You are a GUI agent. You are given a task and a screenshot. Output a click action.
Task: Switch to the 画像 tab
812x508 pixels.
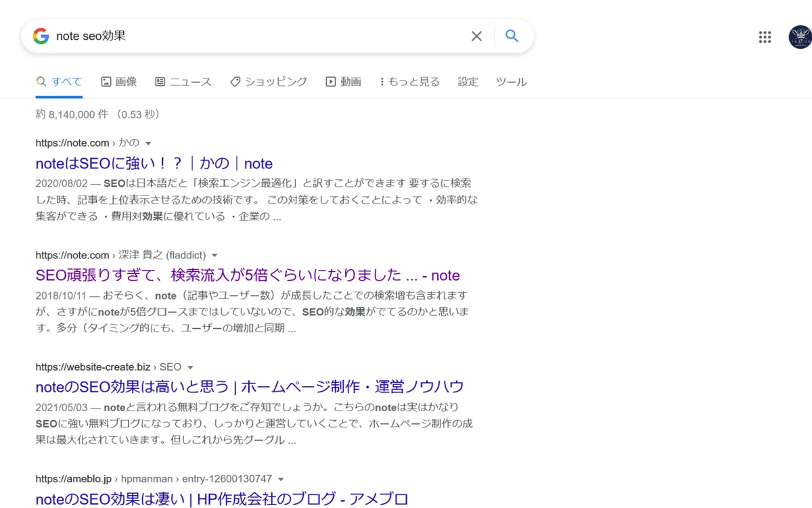(x=119, y=82)
